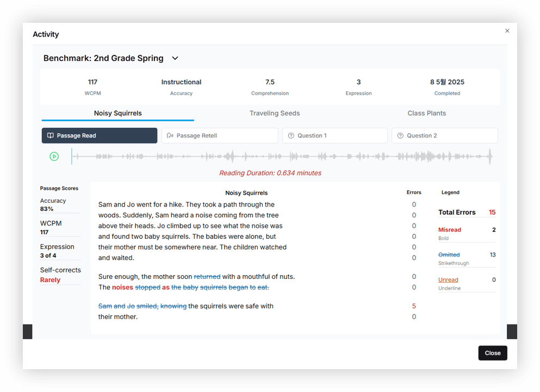This screenshot has height=392, width=540.
Task: Click the question mark icon for Question 1
Action: coord(291,136)
